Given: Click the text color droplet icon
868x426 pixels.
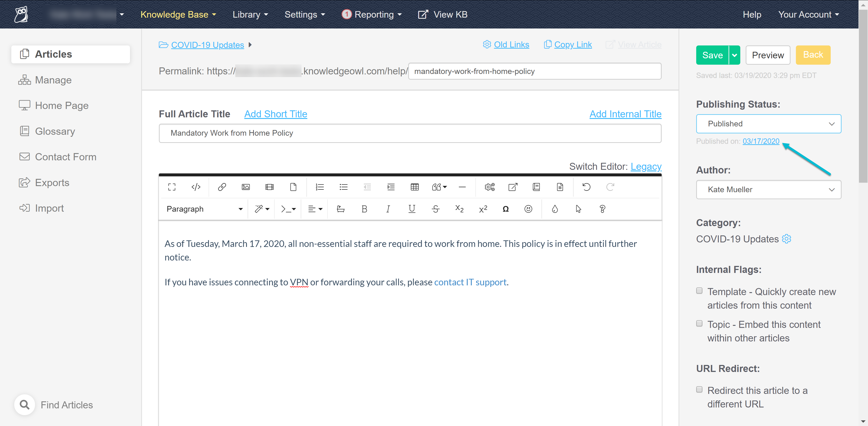Looking at the screenshot, I should 555,209.
